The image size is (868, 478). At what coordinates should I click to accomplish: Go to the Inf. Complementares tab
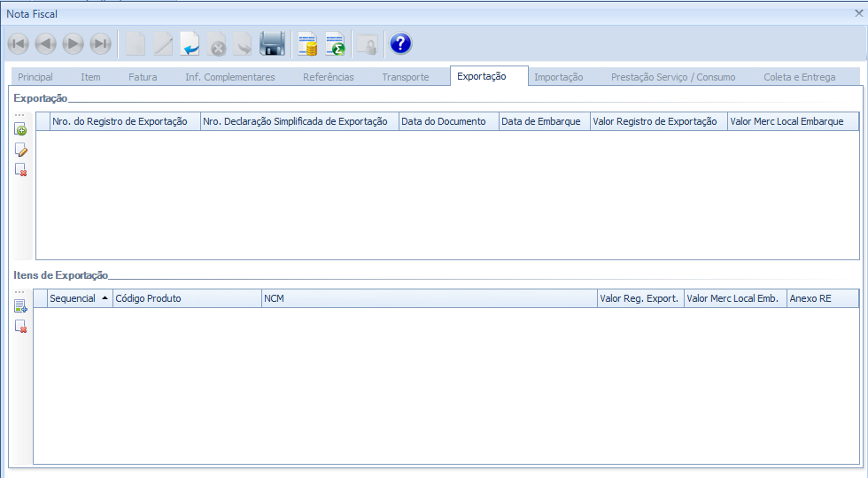tap(229, 77)
